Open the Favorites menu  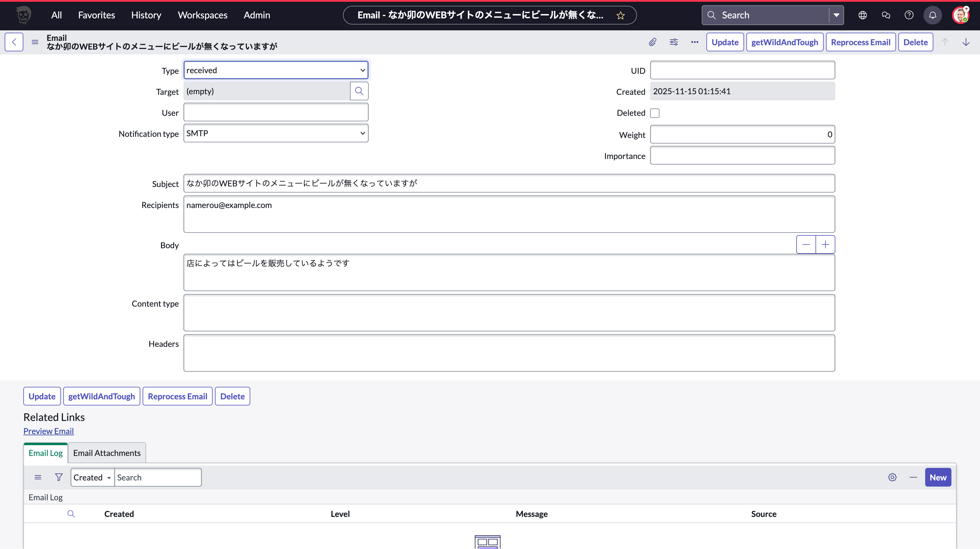pyautogui.click(x=96, y=15)
